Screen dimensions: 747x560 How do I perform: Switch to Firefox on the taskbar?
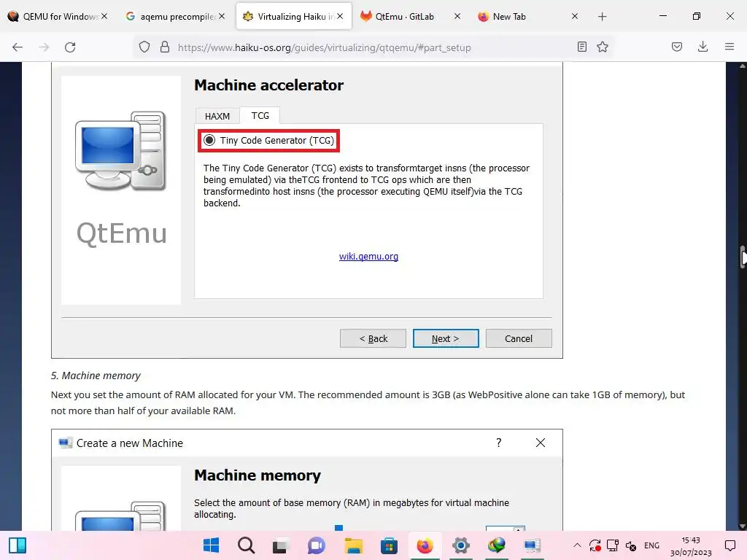(425, 545)
